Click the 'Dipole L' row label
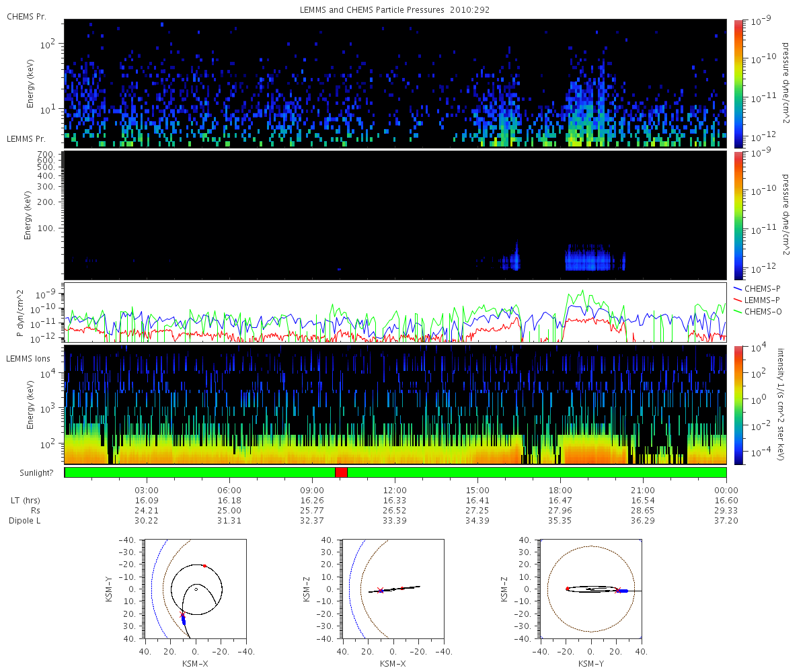Image resolution: width=807 pixels, height=672 pixels. click(x=24, y=521)
